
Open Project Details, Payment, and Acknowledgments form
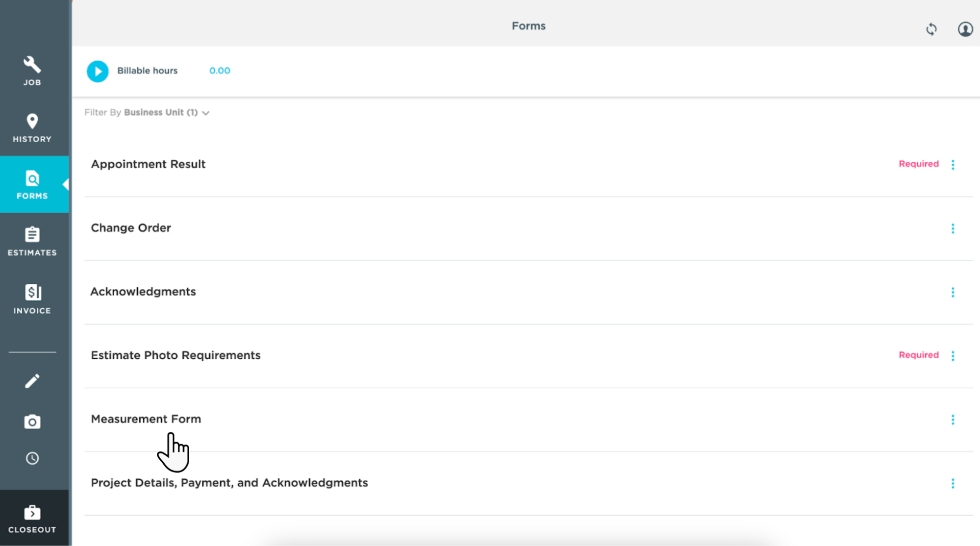click(x=229, y=483)
